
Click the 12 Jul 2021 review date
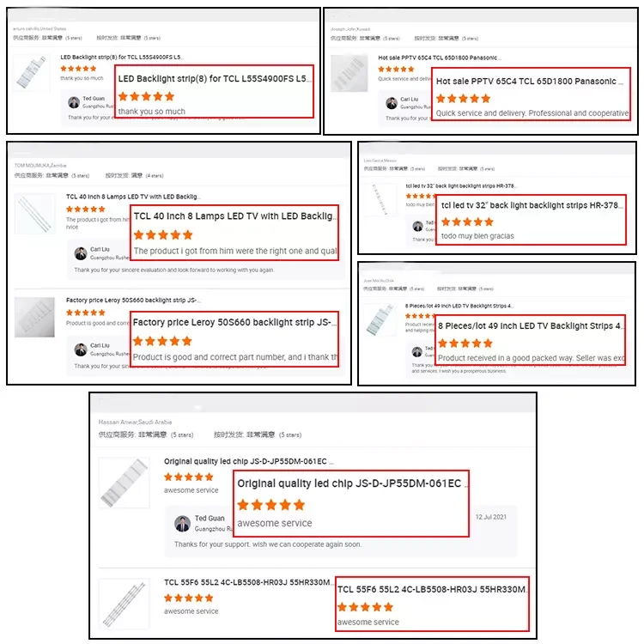tap(491, 517)
